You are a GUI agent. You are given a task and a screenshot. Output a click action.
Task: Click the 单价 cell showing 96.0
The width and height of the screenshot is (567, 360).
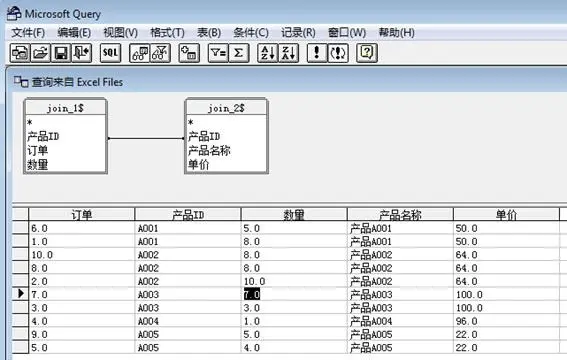tap(506, 321)
